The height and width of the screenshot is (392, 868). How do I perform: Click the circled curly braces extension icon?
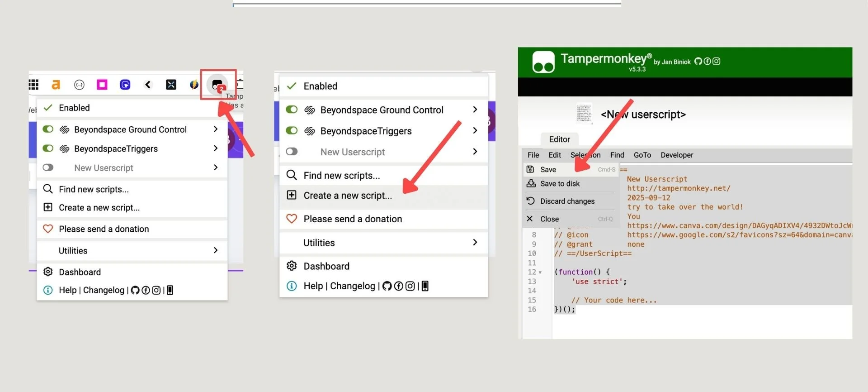pos(79,85)
